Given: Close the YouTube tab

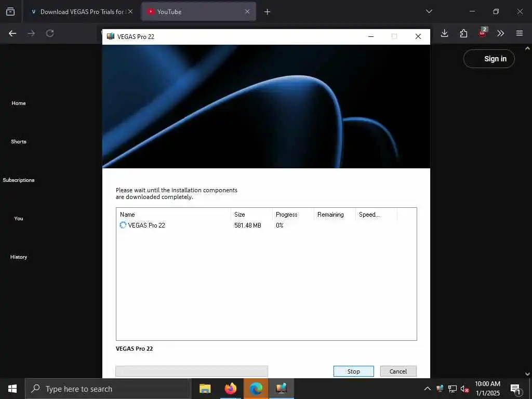Looking at the screenshot, I should pos(247,11).
